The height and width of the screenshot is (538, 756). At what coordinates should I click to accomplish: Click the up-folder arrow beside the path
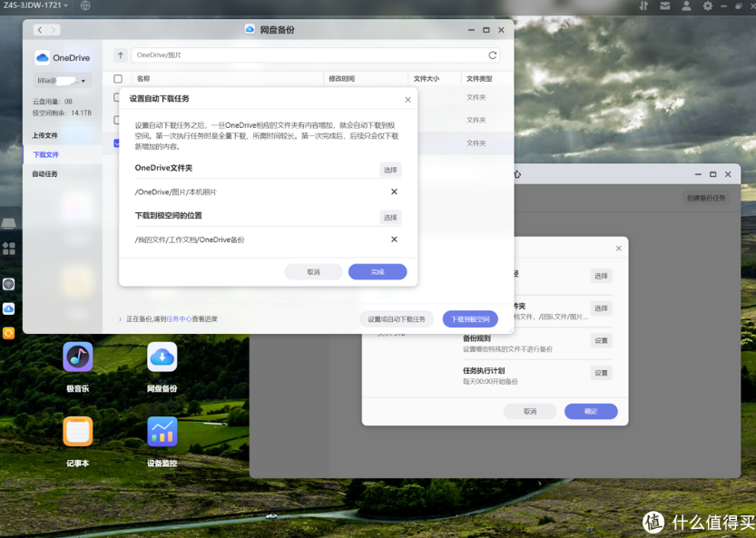121,55
